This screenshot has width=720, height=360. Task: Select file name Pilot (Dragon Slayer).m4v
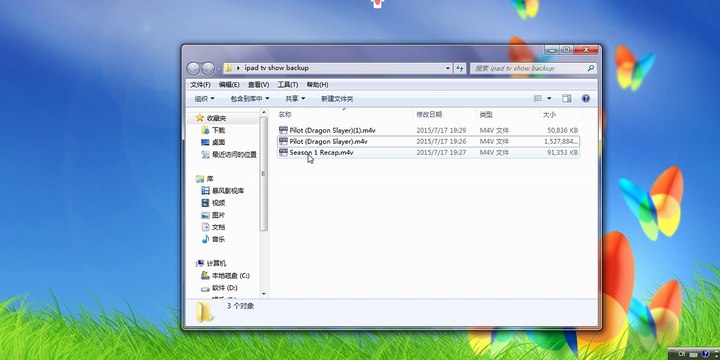329,141
